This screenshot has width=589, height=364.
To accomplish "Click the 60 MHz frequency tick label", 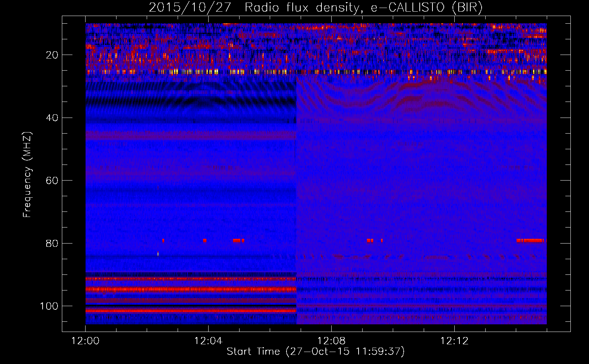I will pyautogui.click(x=52, y=181).
